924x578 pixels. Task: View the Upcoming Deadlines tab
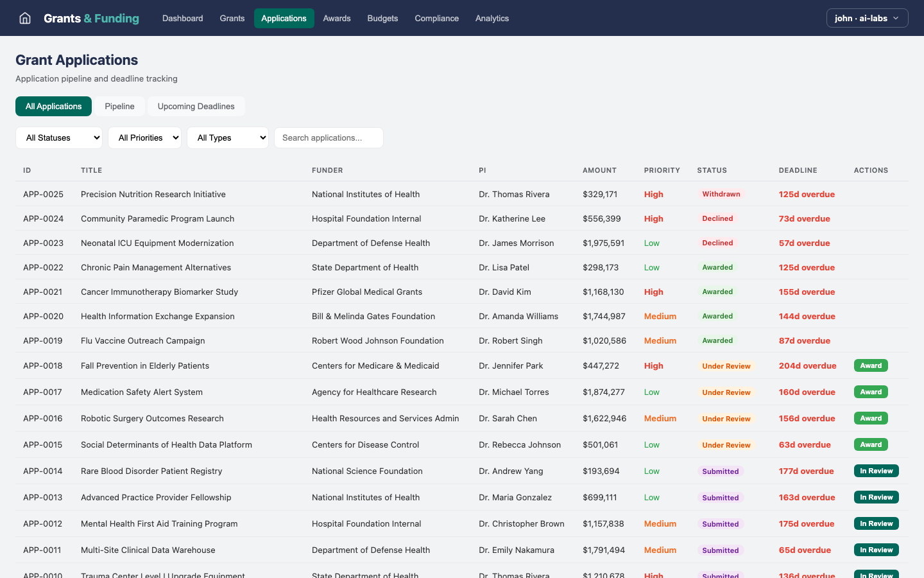tap(196, 106)
